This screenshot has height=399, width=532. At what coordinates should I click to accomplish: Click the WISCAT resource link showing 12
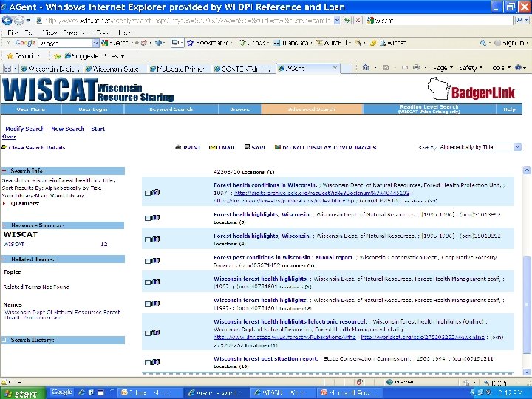(14, 244)
